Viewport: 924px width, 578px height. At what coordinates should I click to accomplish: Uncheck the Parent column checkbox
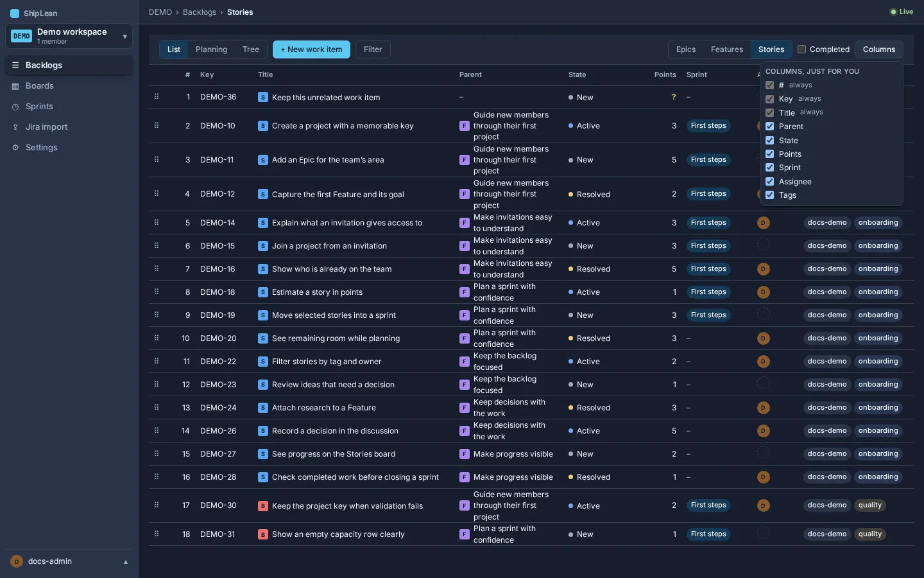769,127
